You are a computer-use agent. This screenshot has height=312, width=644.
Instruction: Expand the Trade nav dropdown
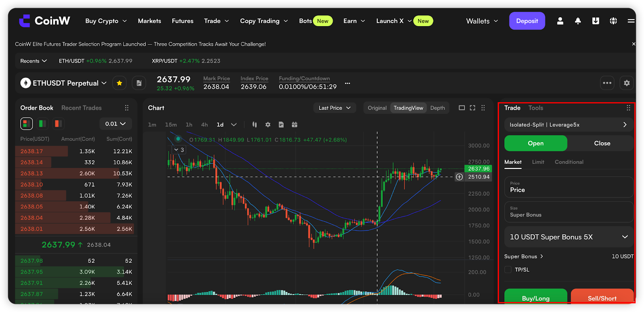(216, 21)
